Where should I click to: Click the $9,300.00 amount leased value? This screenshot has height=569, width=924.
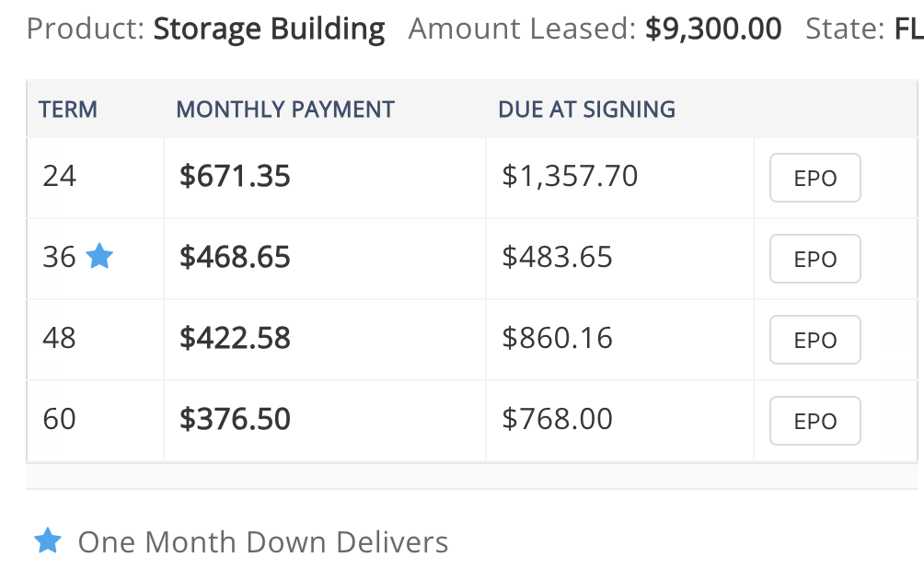[713, 29]
